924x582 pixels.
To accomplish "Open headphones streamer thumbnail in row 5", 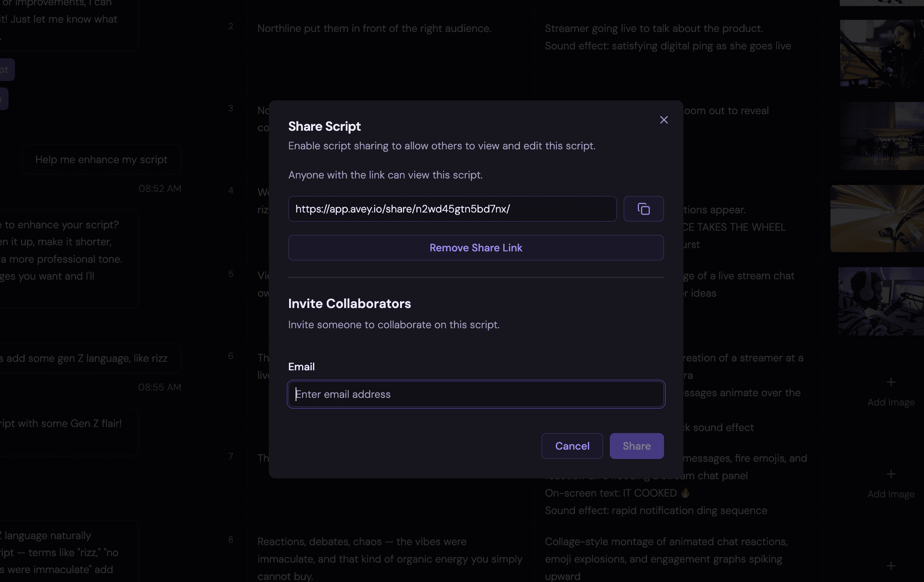I will 881,301.
